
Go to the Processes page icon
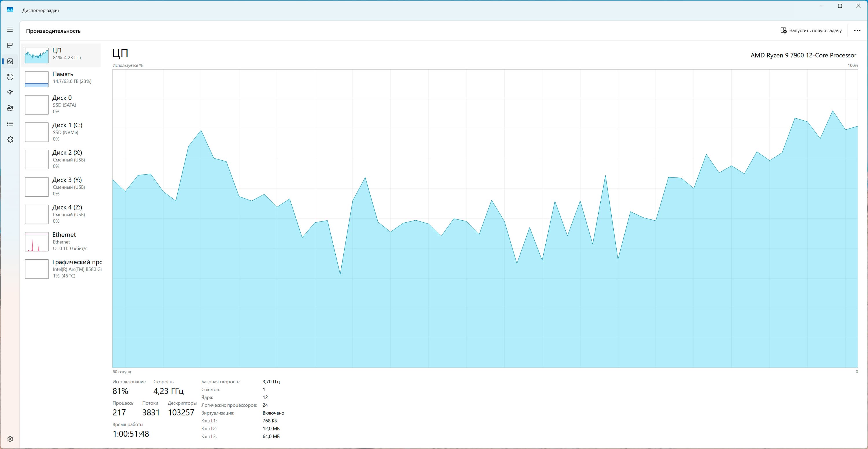[x=10, y=45]
